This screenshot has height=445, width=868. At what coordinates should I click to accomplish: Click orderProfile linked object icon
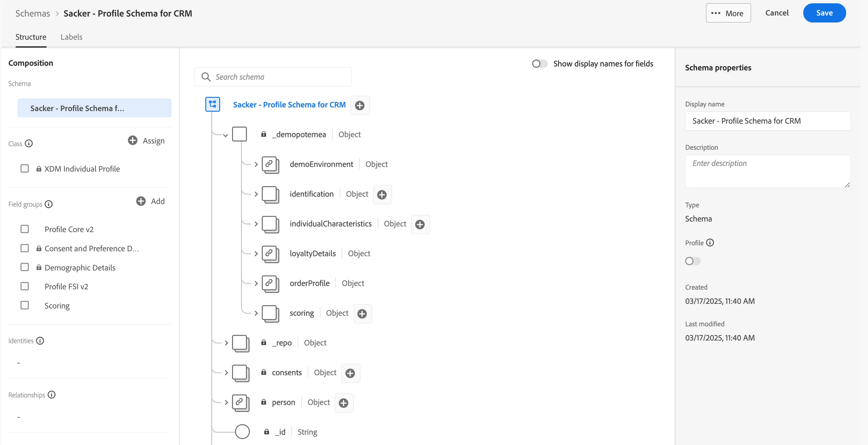pyautogui.click(x=270, y=284)
